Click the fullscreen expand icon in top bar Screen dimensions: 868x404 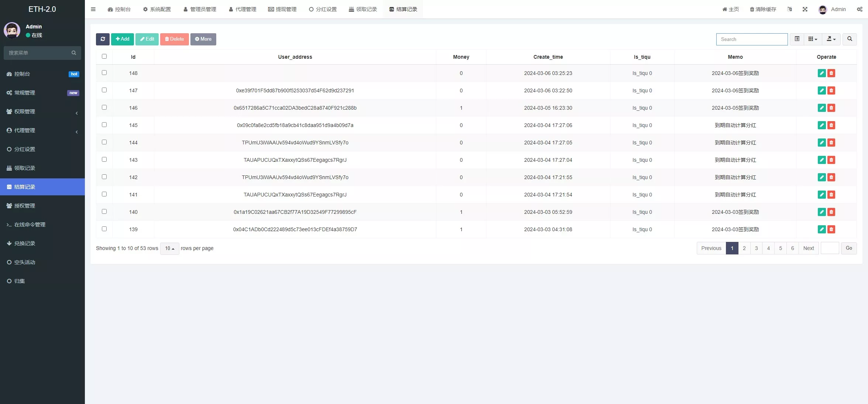pyautogui.click(x=805, y=9)
